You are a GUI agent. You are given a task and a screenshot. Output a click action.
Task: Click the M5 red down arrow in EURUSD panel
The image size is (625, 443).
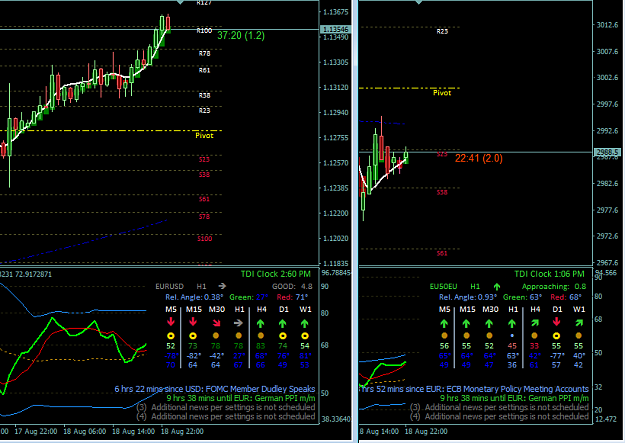tap(171, 322)
